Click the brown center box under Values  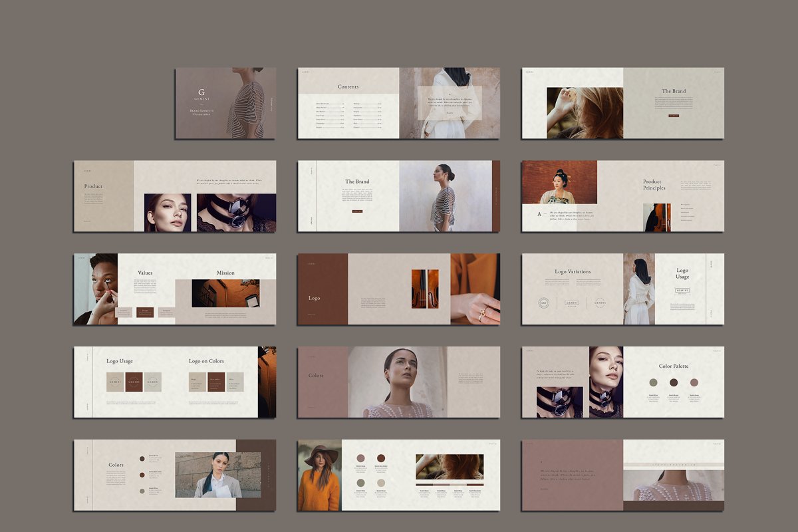145,312
